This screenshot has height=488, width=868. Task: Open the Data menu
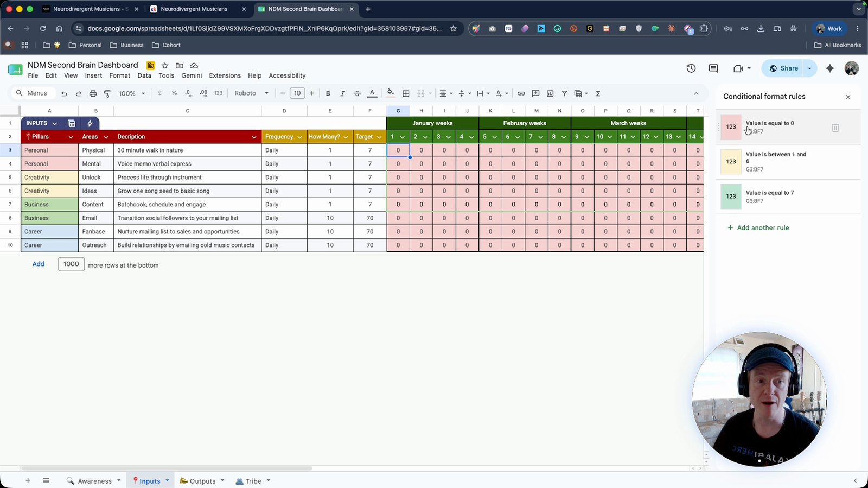(144, 75)
